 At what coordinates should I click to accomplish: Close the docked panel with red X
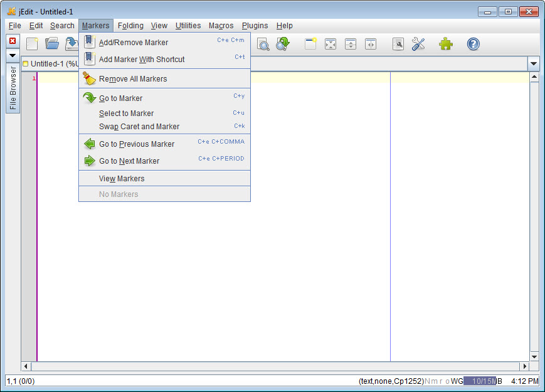click(13, 41)
